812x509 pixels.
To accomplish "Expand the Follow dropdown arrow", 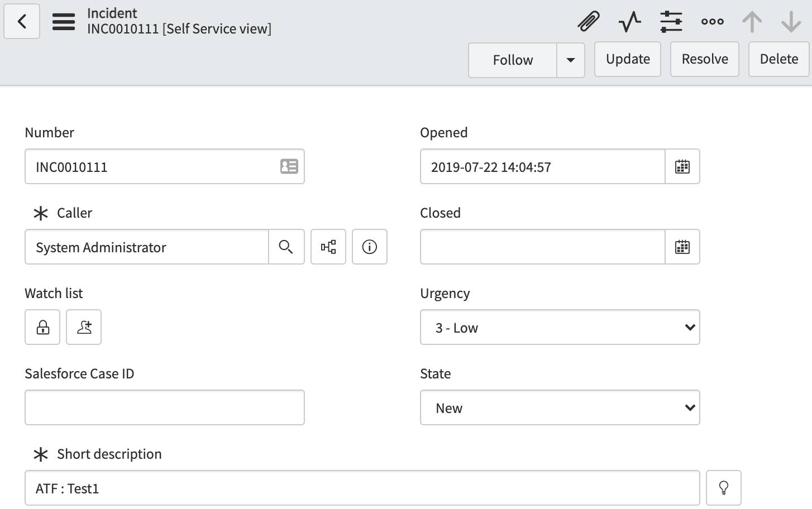I will [571, 60].
